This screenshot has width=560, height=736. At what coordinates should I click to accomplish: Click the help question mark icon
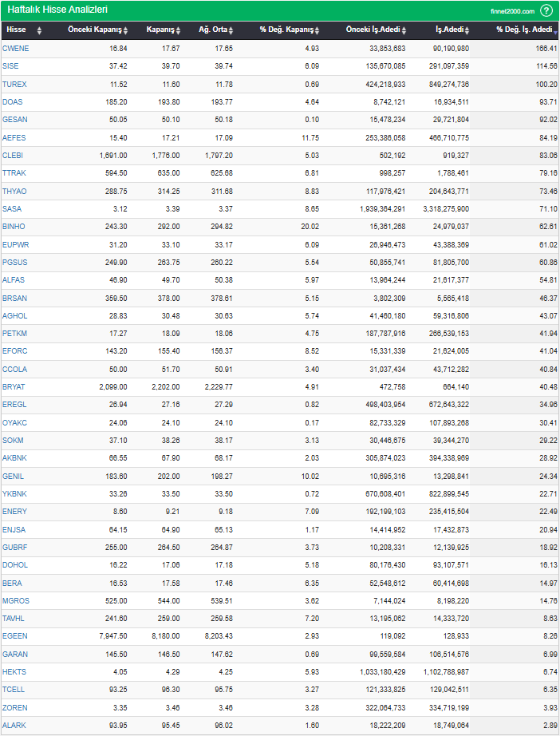(546, 10)
